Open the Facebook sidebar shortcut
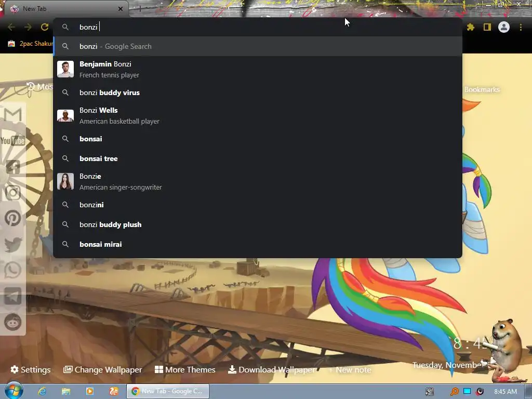The width and height of the screenshot is (532, 399). pyautogui.click(x=12, y=167)
